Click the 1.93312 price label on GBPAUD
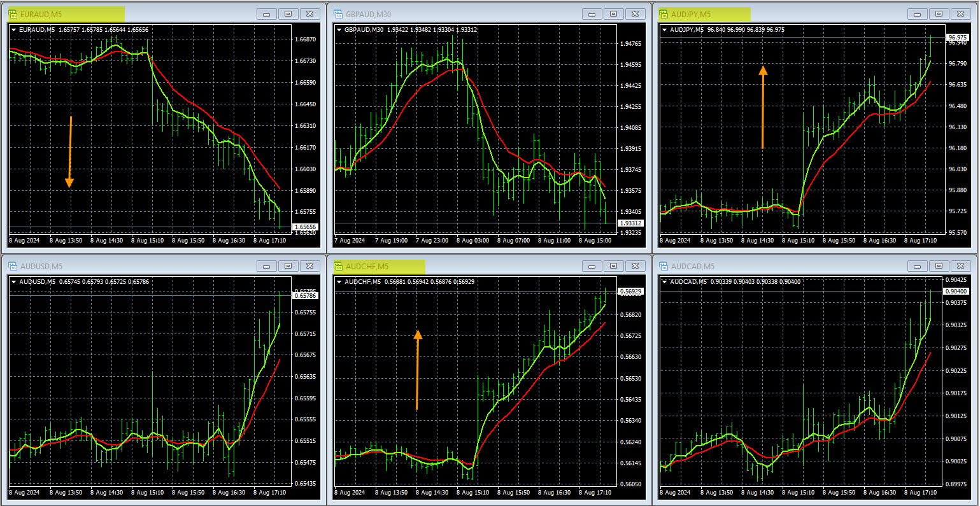980x506 pixels. pyautogui.click(x=631, y=223)
